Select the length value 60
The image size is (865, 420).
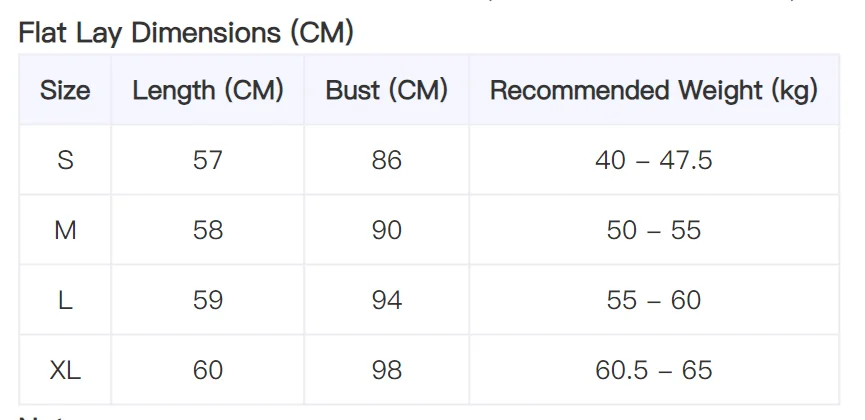point(207,370)
